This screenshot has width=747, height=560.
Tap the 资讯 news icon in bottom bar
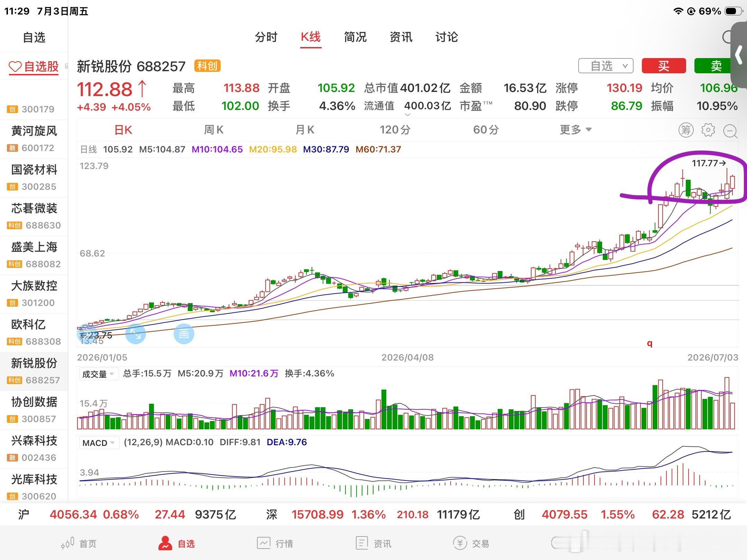[x=362, y=543]
